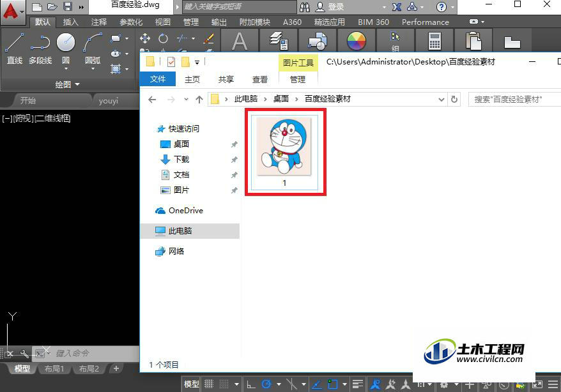Switch to the 注释 ribbon tab

99,22
